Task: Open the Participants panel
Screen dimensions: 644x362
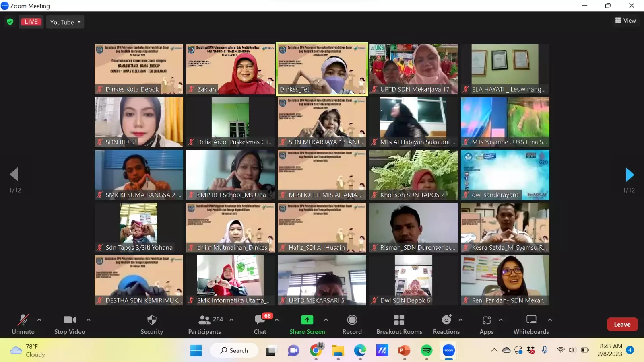Action: pyautogui.click(x=204, y=320)
